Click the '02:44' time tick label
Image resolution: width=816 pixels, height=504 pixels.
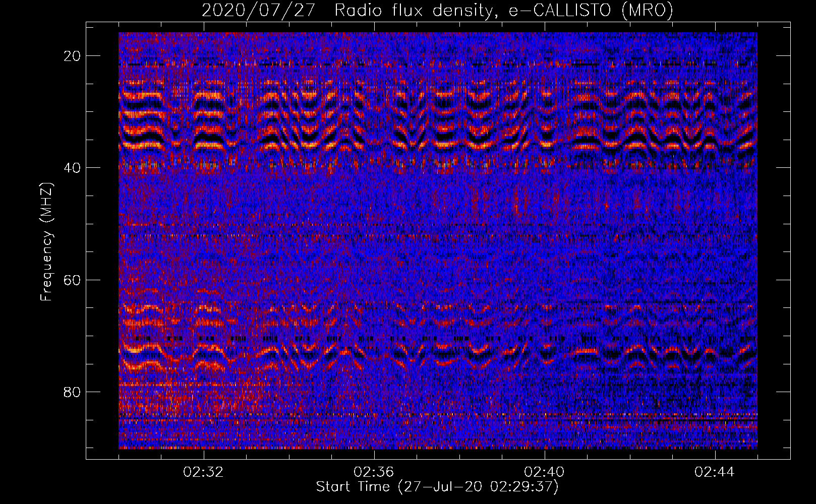pos(715,472)
